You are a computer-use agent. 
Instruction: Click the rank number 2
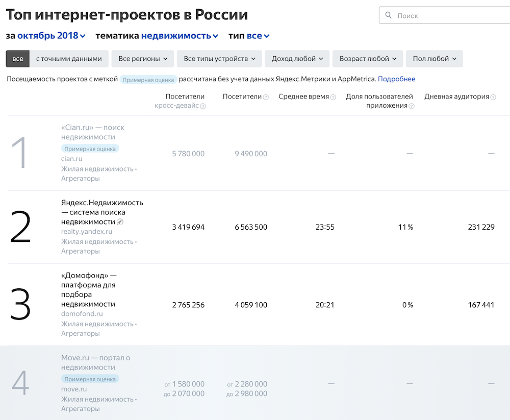click(20, 227)
